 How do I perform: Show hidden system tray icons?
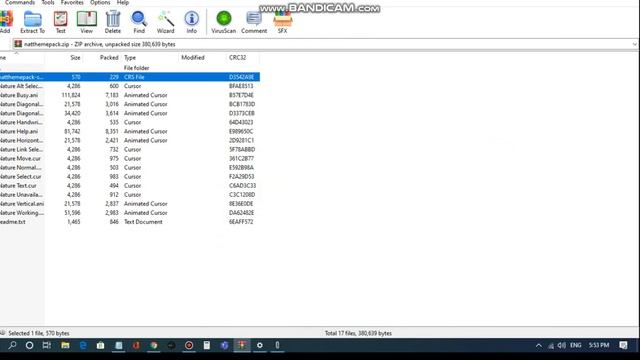click(x=539, y=345)
